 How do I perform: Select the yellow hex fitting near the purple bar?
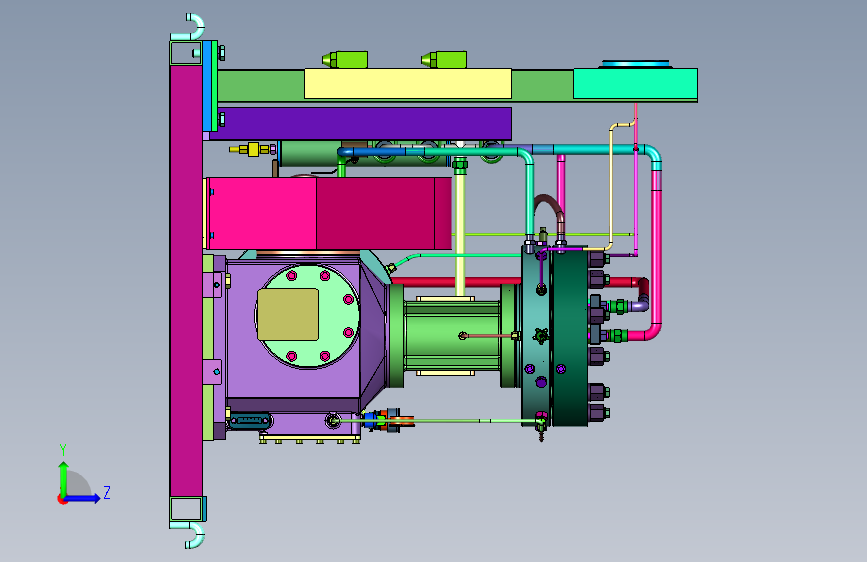253,149
